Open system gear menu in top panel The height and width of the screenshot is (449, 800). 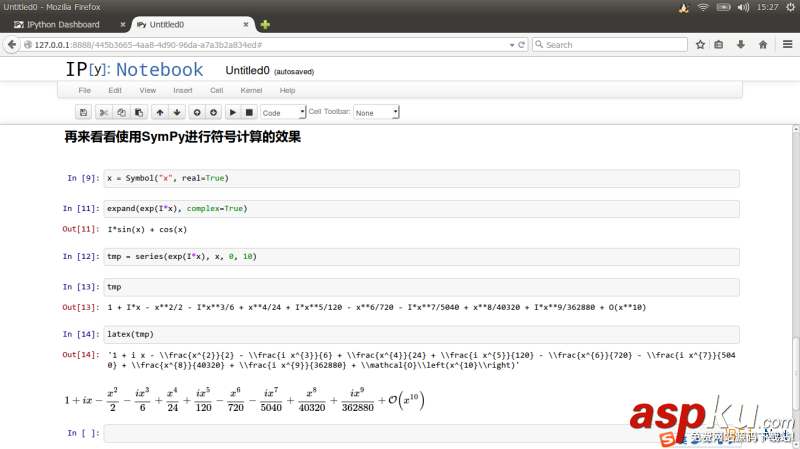pyautogui.click(x=790, y=7)
